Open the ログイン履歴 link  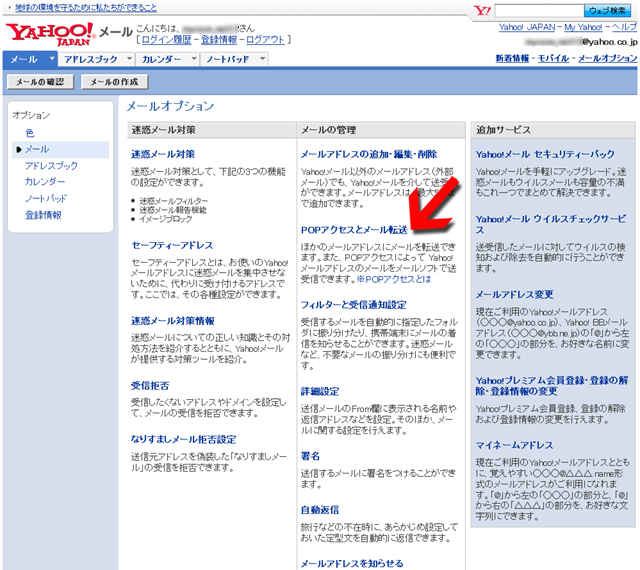(x=167, y=40)
